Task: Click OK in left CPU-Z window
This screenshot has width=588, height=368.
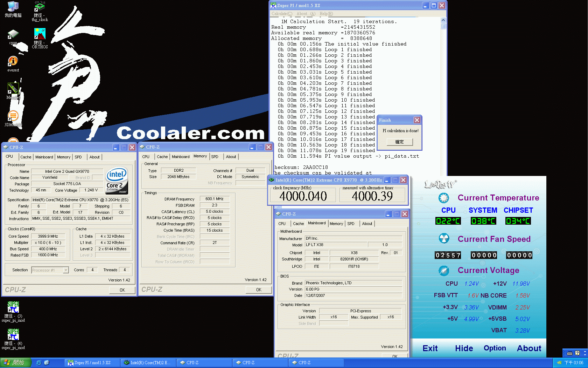Action: (122, 290)
